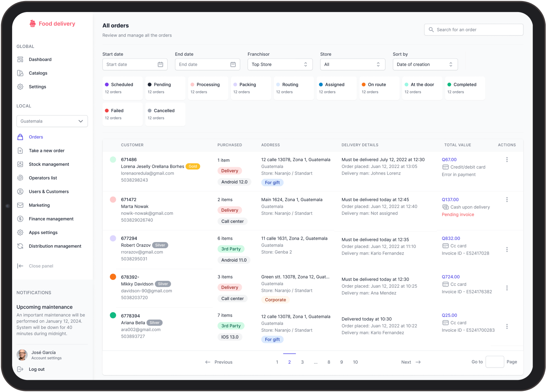The width and height of the screenshot is (546, 392).
Task: Open actions menu for order 671486
Action: pyautogui.click(x=507, y=160)
